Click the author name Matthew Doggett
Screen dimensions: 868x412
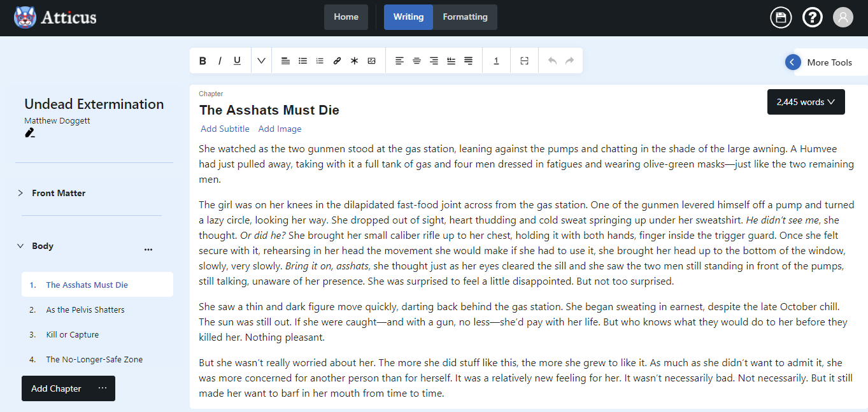coord(57,120)
